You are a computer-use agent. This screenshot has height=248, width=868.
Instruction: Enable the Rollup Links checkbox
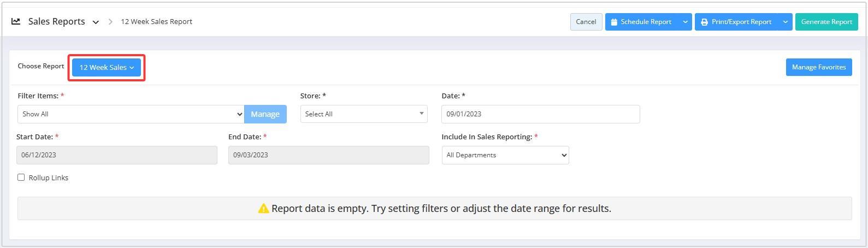21,177
